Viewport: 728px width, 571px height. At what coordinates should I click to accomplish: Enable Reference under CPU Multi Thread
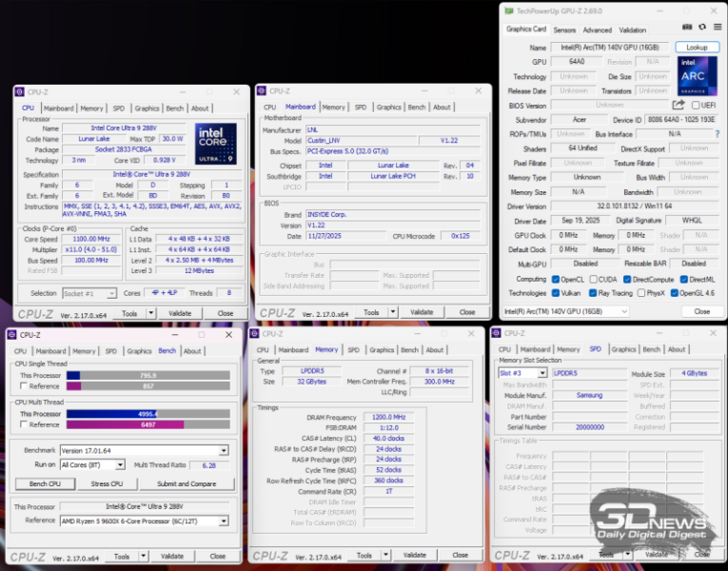pyautogui.click(x=24, y=424)
